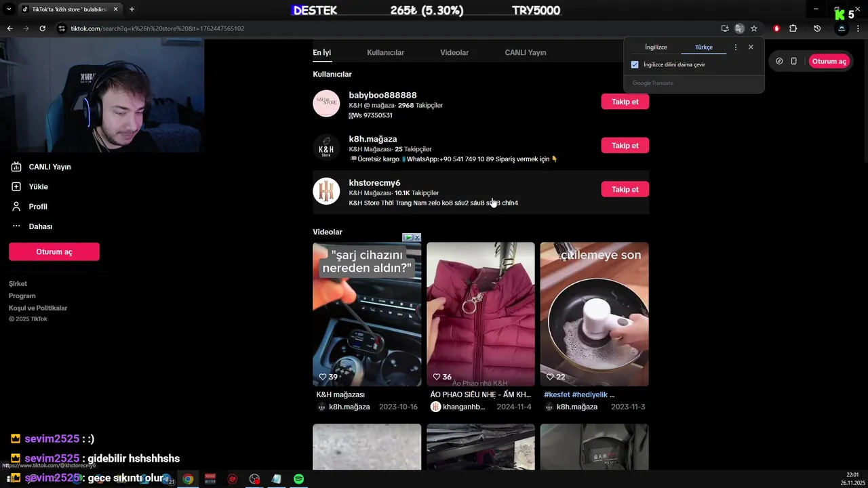Open translate popup more options menu

(x=736, y=47)
